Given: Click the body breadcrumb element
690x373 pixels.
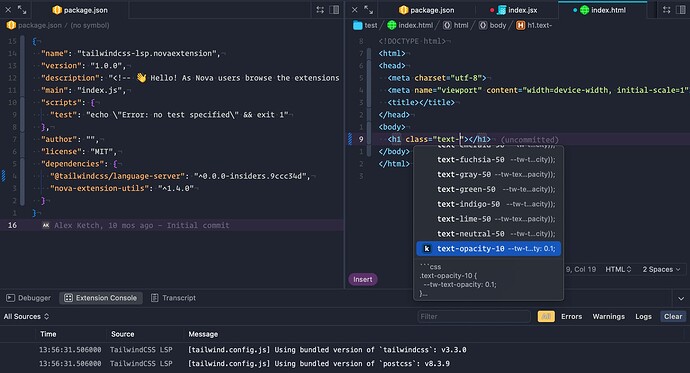Looking at the screenshot, I should pyautogui.click(x=492, y=25).
